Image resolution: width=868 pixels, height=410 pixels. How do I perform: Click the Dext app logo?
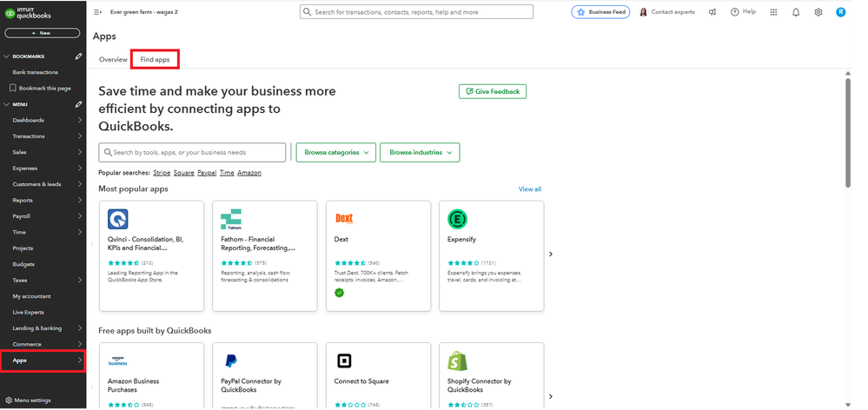344,219
